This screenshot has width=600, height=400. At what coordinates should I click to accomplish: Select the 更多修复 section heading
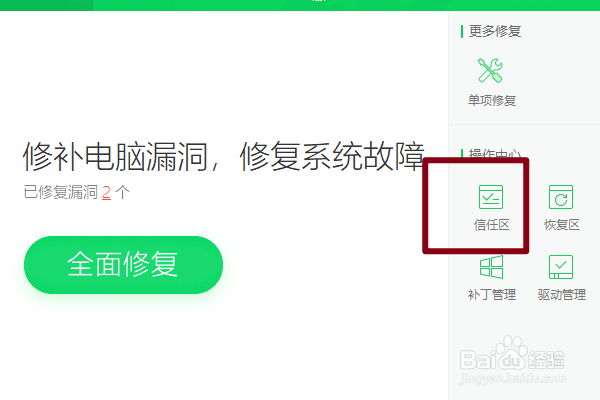[495, 31]
